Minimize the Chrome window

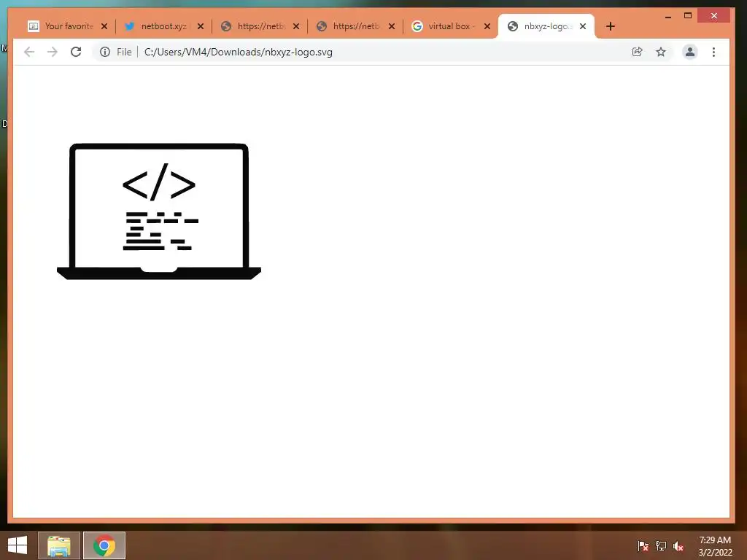pos(668,16)
